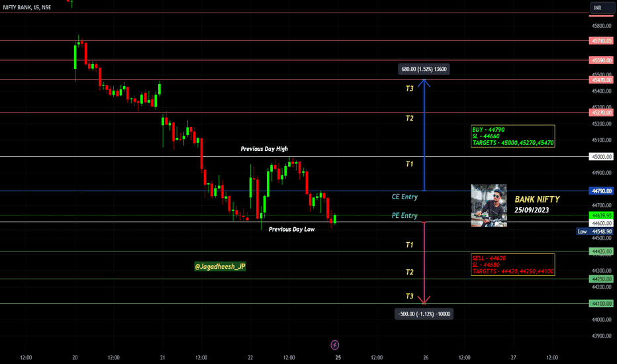Click the T1 label above the 44420 line
This screenshot has height=364, width=617.
click(410, 245)
